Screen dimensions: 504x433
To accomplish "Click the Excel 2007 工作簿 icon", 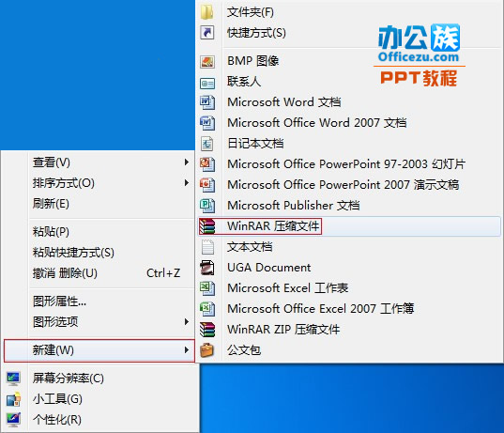I will pyautogui.click(x=207, y=309).
